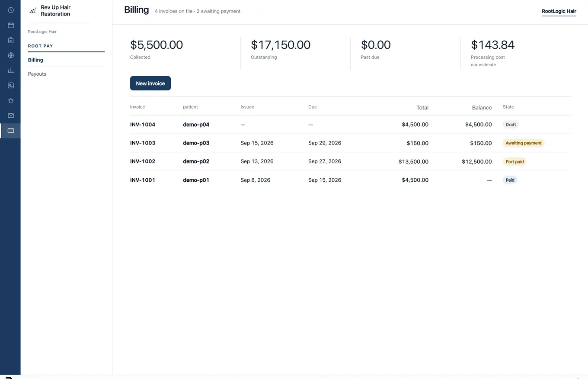The image size is (588, 379).
Task: Click the $0.00 Past due figure
Action: point(376,45)
